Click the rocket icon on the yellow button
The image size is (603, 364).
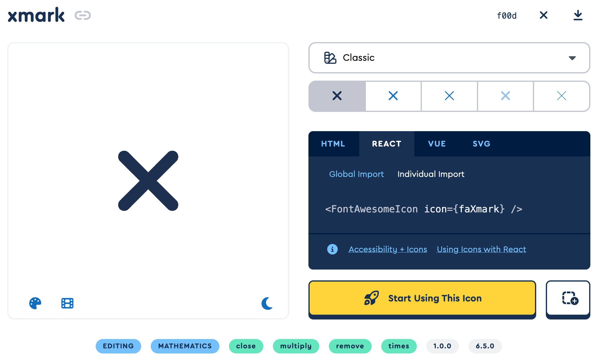(x=371, y=298)
